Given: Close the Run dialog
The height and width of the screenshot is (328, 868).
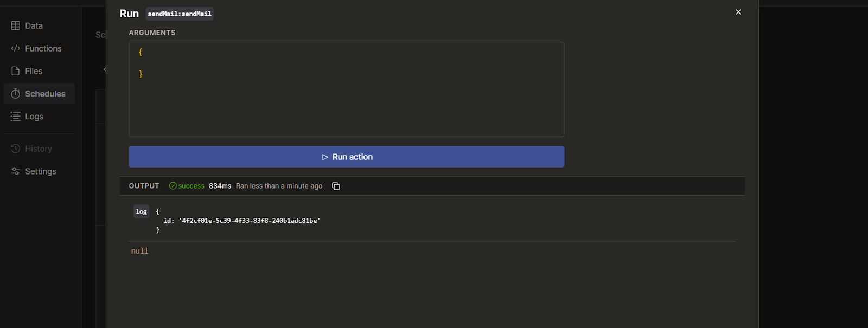Looking at the screenshot, I should 738,12.
